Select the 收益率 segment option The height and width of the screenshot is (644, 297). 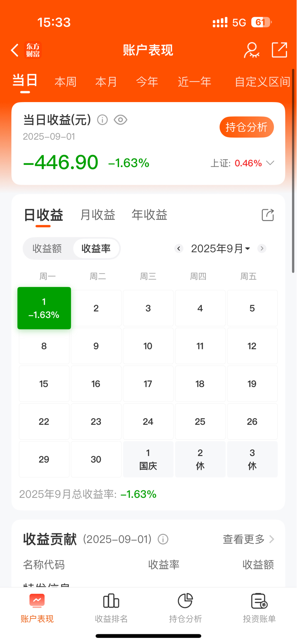coord(96,248)
